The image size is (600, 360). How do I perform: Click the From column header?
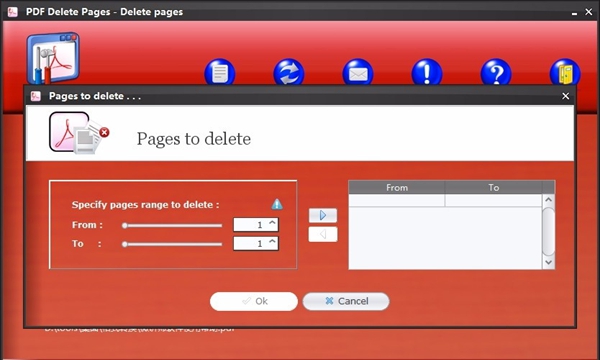click(x=397, y=187)
